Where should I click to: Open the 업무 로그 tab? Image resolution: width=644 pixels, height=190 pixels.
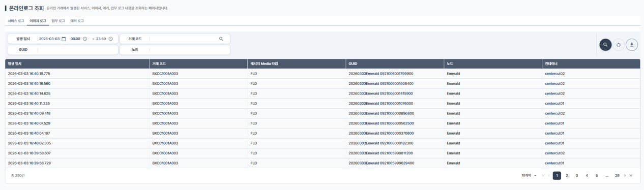(58, 21)
